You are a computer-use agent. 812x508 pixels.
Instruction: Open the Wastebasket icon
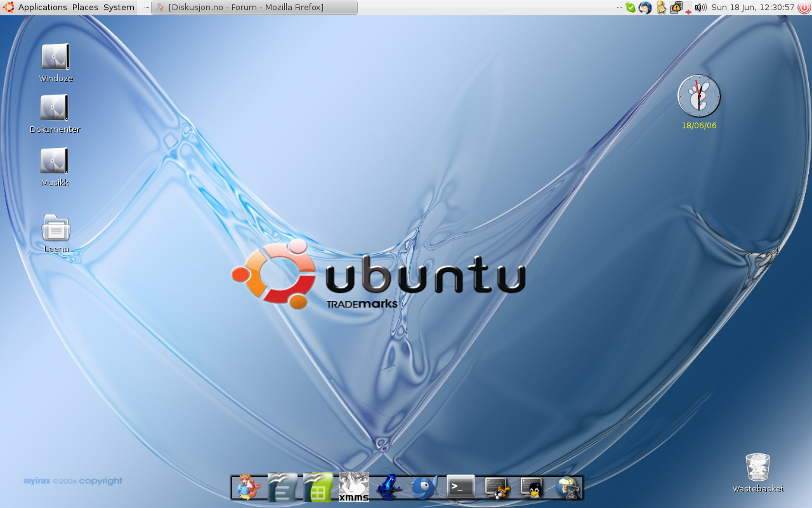(x=758, y=467)
